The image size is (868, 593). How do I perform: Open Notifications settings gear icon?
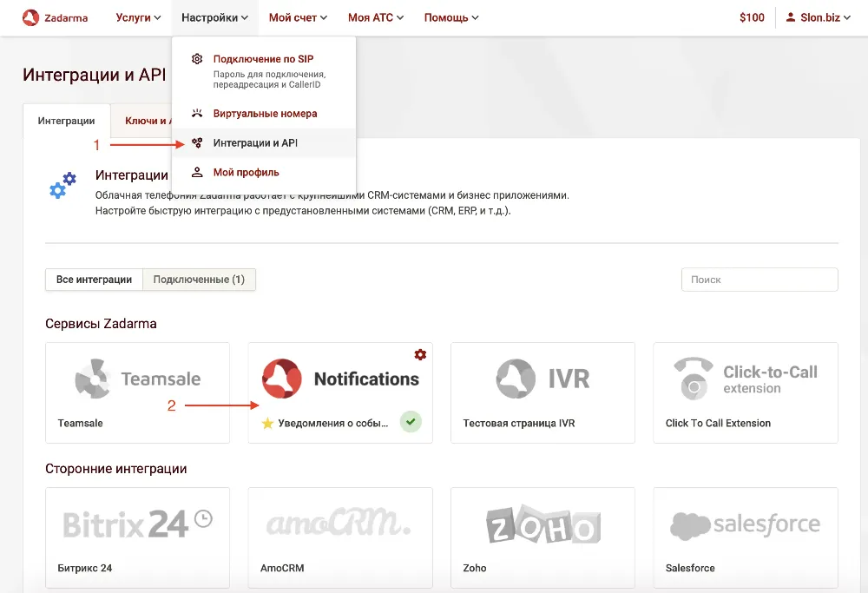pyautogui.click(x=420, y=354)
